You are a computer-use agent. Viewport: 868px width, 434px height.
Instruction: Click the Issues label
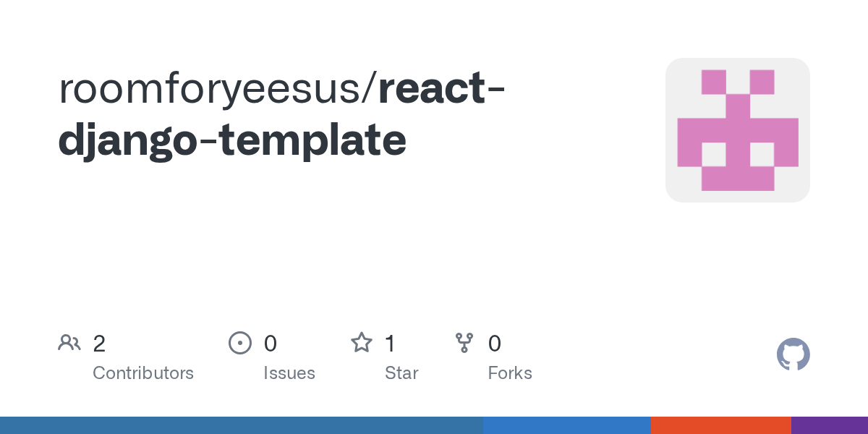click(x=289, y=373)
